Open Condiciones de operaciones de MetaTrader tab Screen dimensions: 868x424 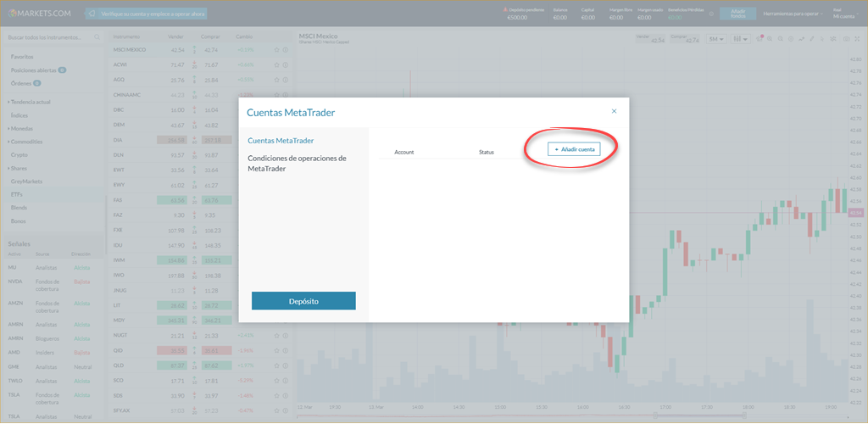tap(297, 164)
